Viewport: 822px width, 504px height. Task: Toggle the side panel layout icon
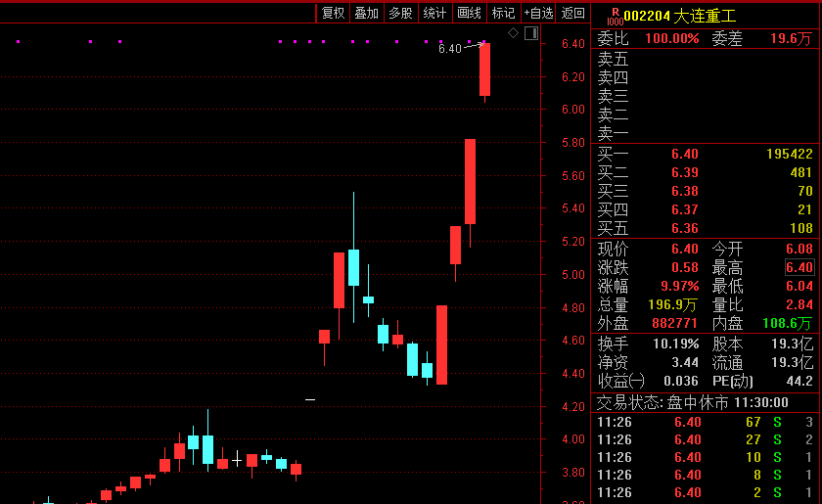(x=531, y=33)
